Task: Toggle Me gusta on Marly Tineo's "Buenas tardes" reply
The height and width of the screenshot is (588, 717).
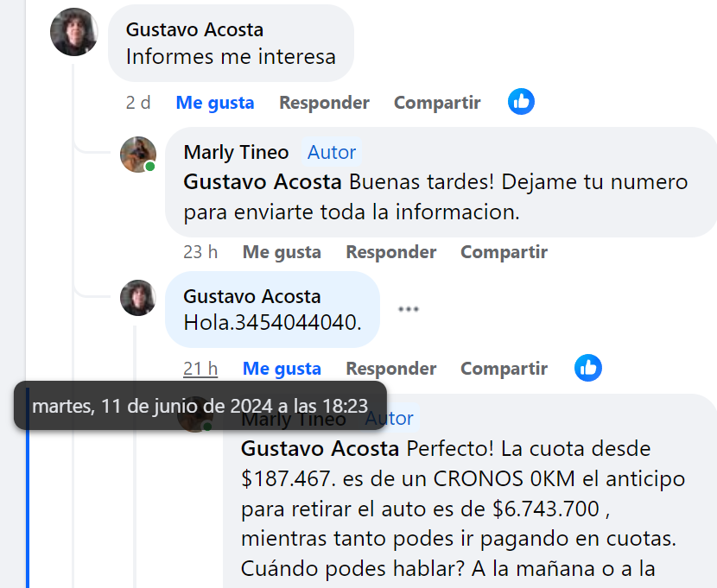Action: (x=282, y=252)
